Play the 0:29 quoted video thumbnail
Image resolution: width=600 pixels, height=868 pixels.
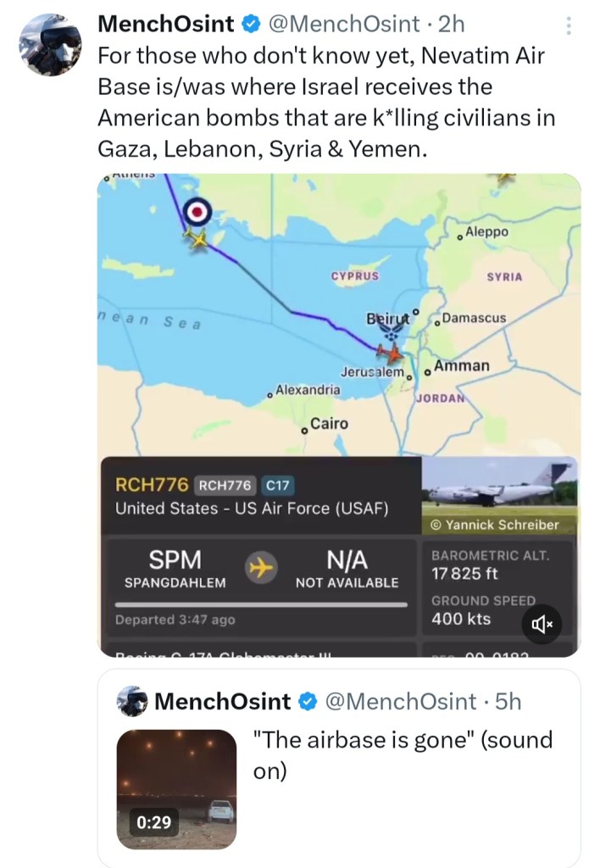pyautogui.click(x=176, y=788)
